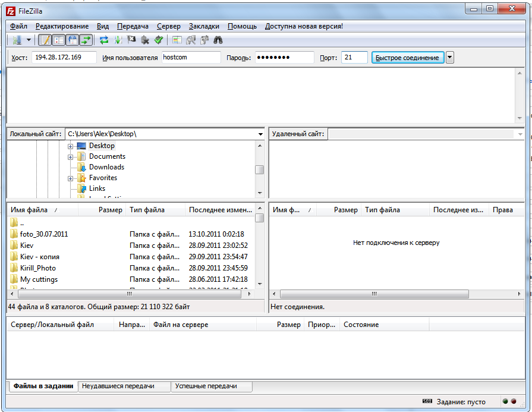The height and width of the screenshot is (412, 532).
Task: Click the Хост input field
Action: pyautogui.click(x=64, y=58)
